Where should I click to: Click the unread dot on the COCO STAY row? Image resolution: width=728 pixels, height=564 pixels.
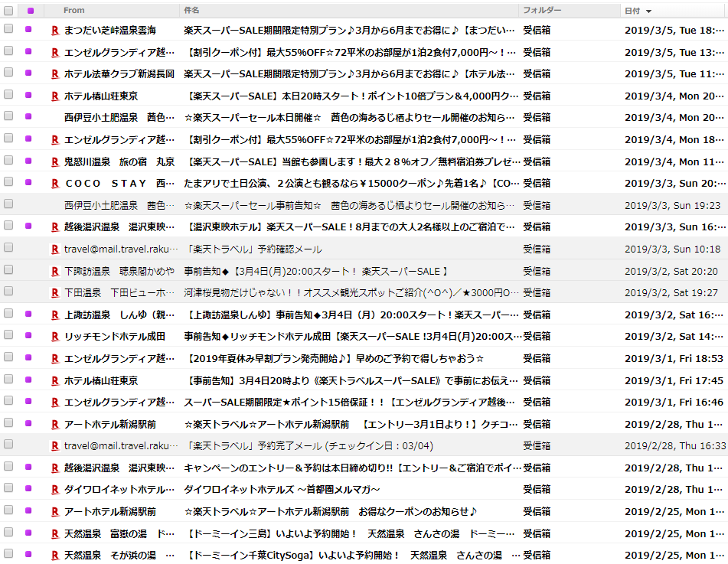pos(28,182)
